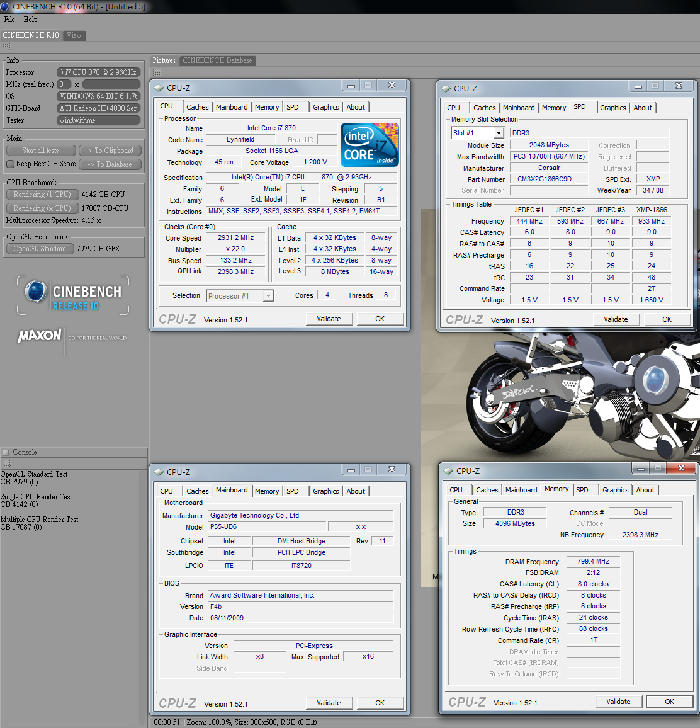Click Validate in the SPD window
700x728 pixels.
click(615, 319)
